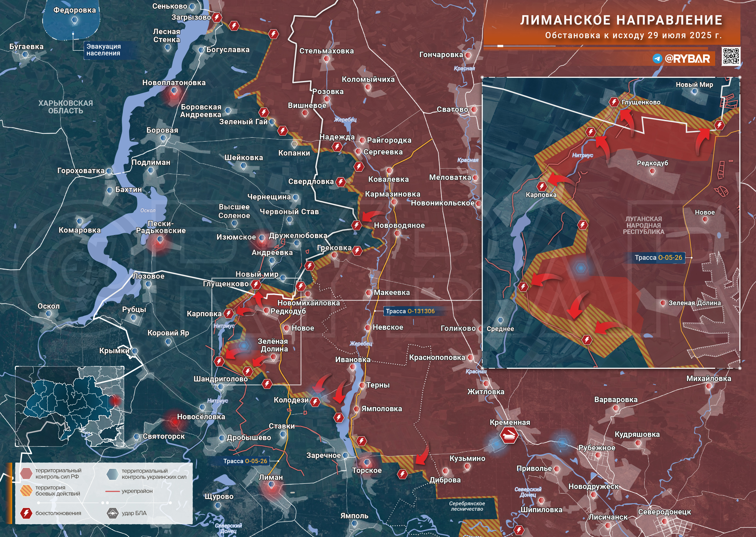Image resolution: width=756 pixels, height=537 pixels.
Task: Click the drone strike icon in the legend
Action: click(112, 513)
